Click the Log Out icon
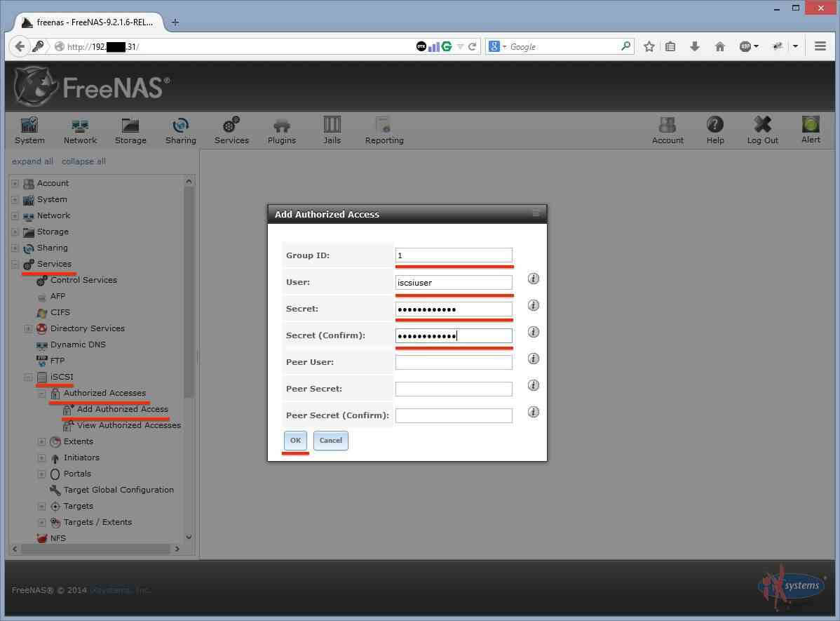 [x=762, y=131]
